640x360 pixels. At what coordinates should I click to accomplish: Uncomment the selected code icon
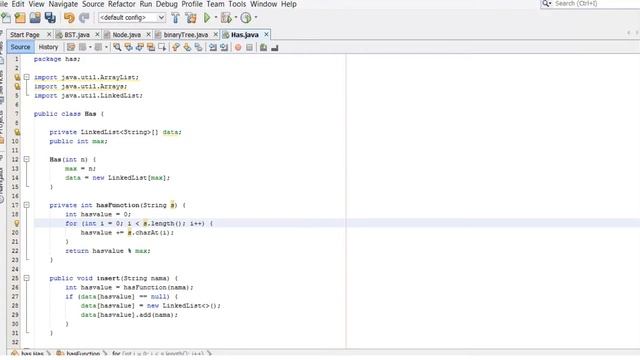coord(275,47)
